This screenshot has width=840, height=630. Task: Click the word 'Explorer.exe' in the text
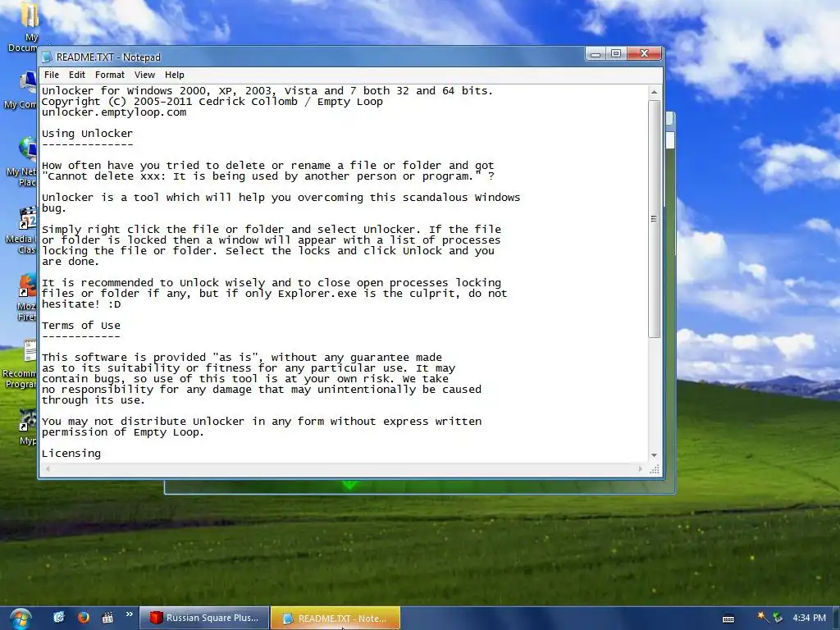point(317,294)
